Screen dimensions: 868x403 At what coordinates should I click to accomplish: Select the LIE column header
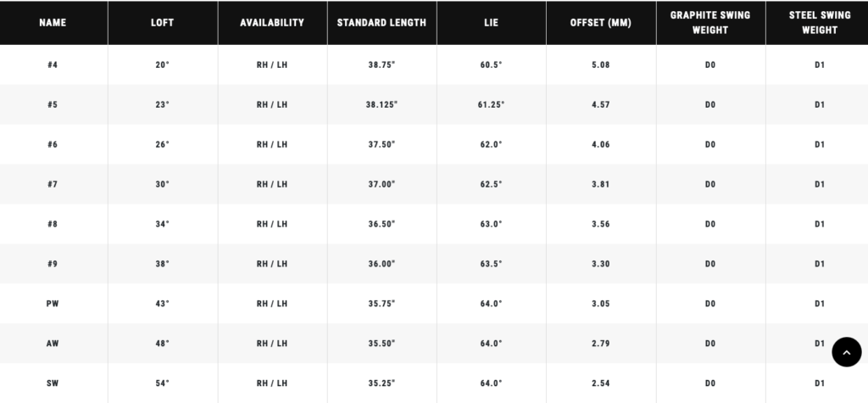click(x=491, y=23)
